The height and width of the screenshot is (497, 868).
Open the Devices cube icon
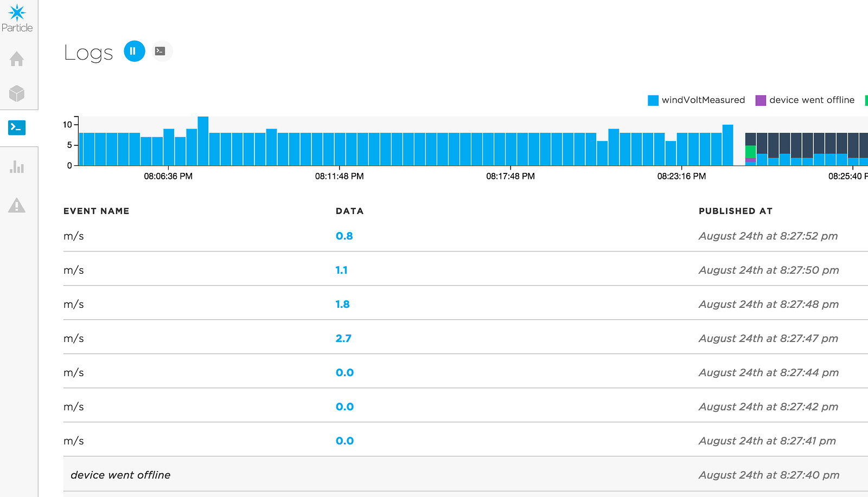point(17,93)
